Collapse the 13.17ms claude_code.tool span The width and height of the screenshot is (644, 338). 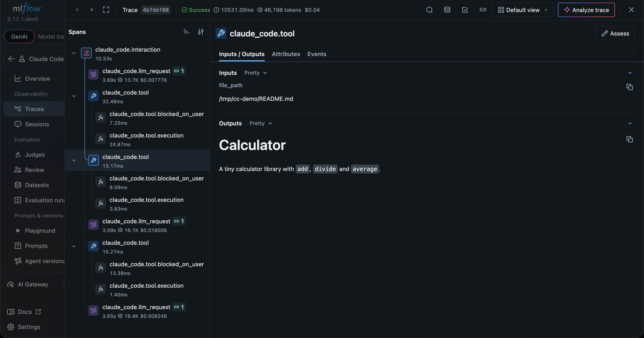tap(74, 161)
